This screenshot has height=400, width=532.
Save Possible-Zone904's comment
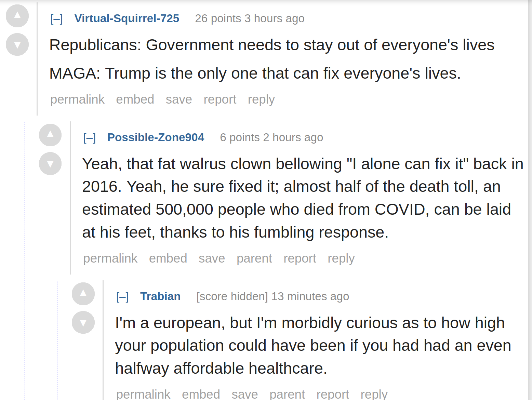tap(212, 258)
